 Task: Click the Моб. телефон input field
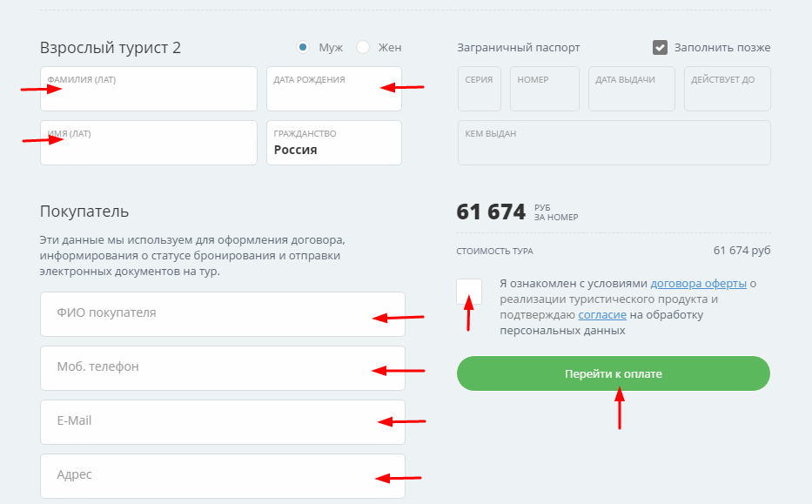tap(222, 367)
